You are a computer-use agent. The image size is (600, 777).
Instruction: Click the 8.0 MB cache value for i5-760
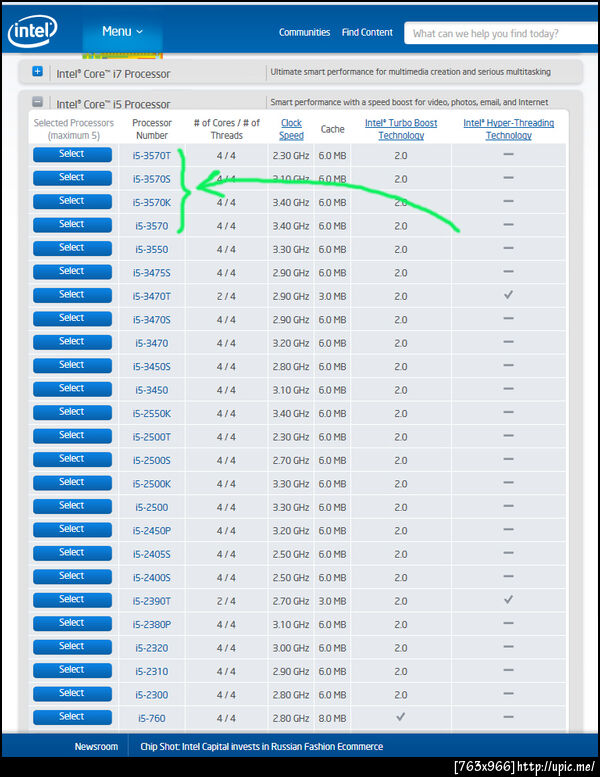[x=332, y=719]
